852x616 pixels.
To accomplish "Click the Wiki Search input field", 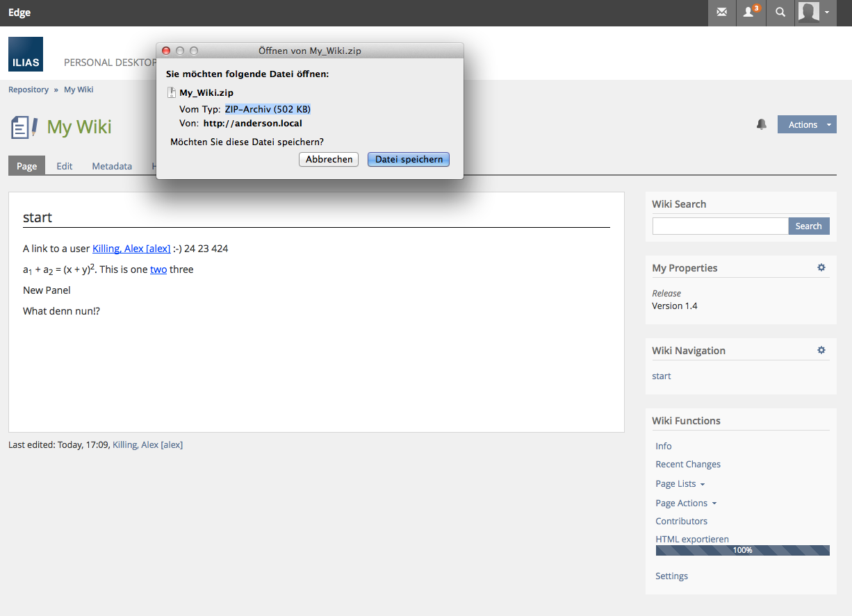I will click(720, 226).
